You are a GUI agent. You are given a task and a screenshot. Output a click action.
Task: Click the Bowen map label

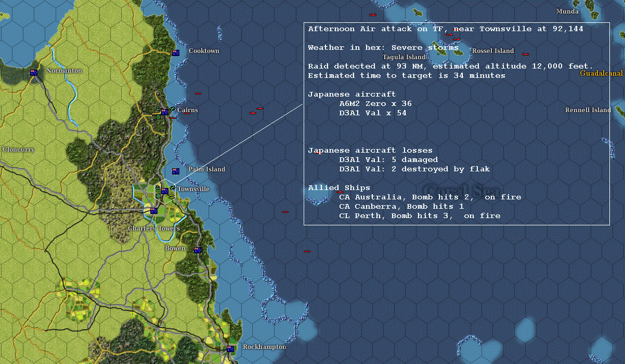[175, 248]
